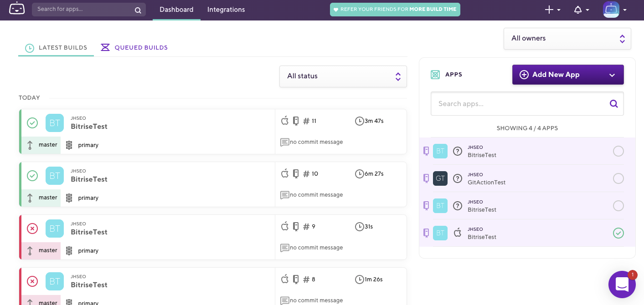Image resolution: width=644 pixels, height=305 pixels.
Task: Click success status icon of build 10
Action: 32,176
